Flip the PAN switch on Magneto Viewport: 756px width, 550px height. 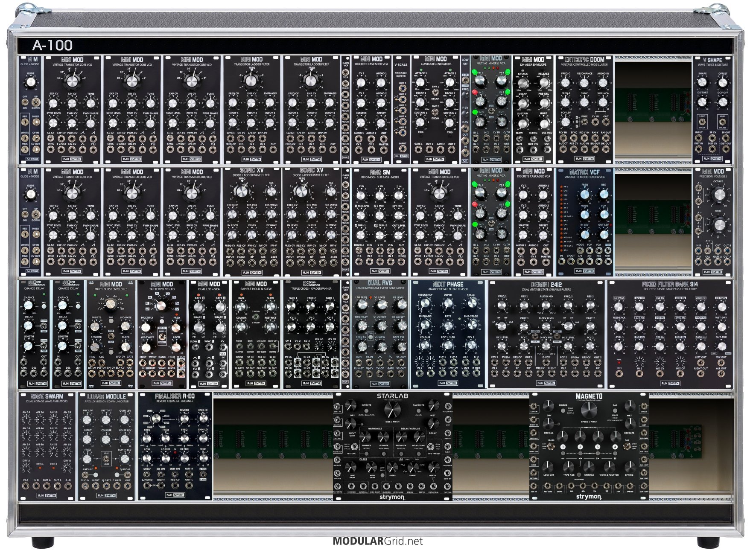tap(627, 446)
